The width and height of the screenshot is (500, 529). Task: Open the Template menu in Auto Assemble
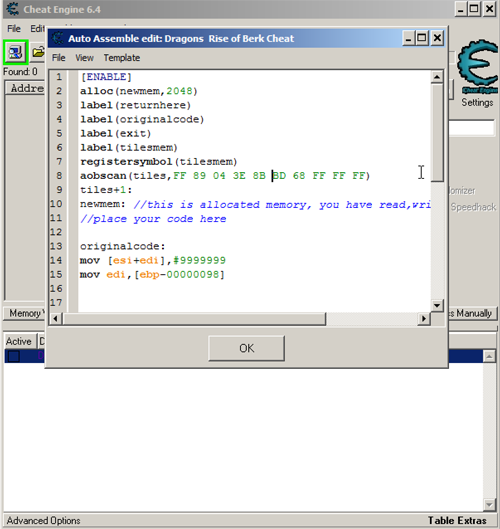(122, 58)
